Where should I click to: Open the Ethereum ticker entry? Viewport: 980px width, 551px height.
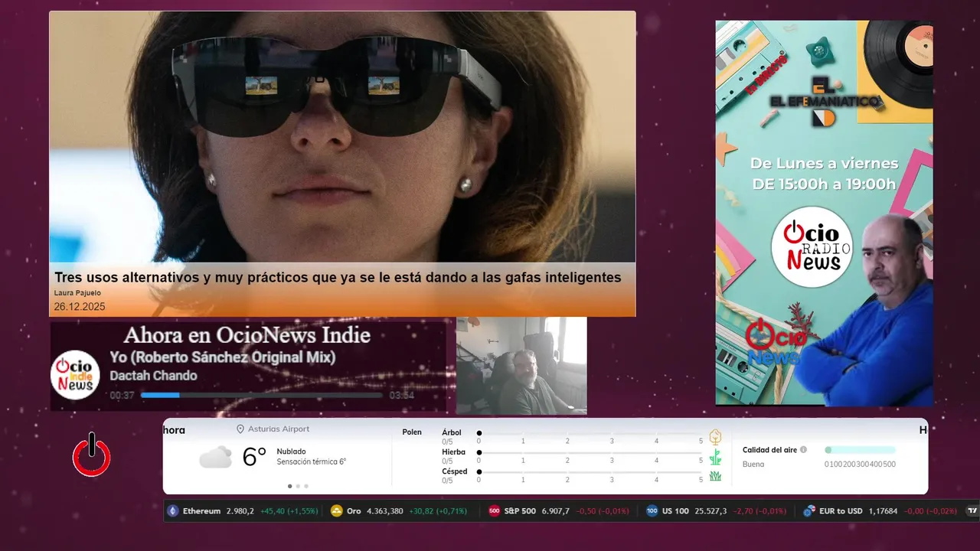pyautogui.click(x=243, y=511)
